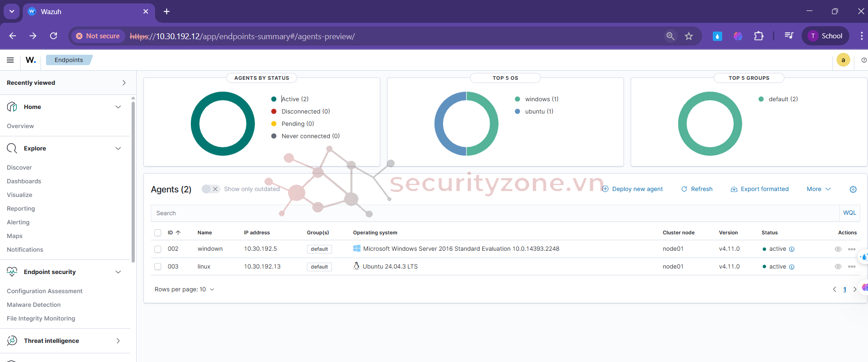Bookmark this page with star icon
The image size is (868, 362).
click(689, 36)
